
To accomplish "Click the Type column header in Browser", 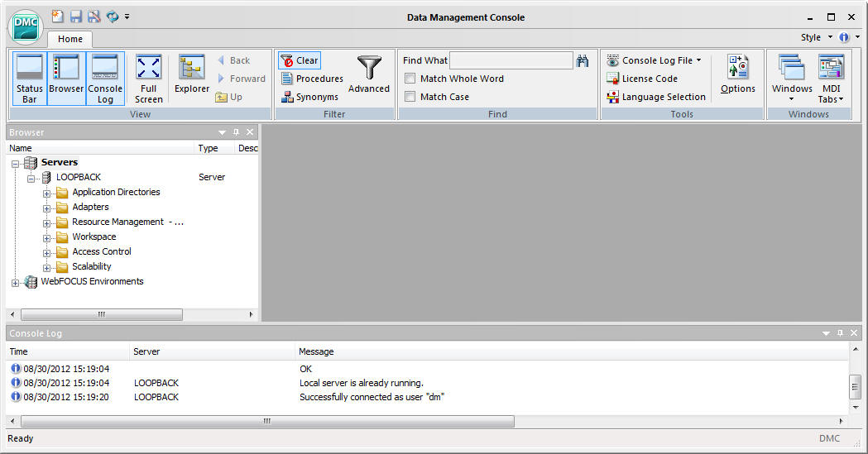I will (x=214, y=148).
